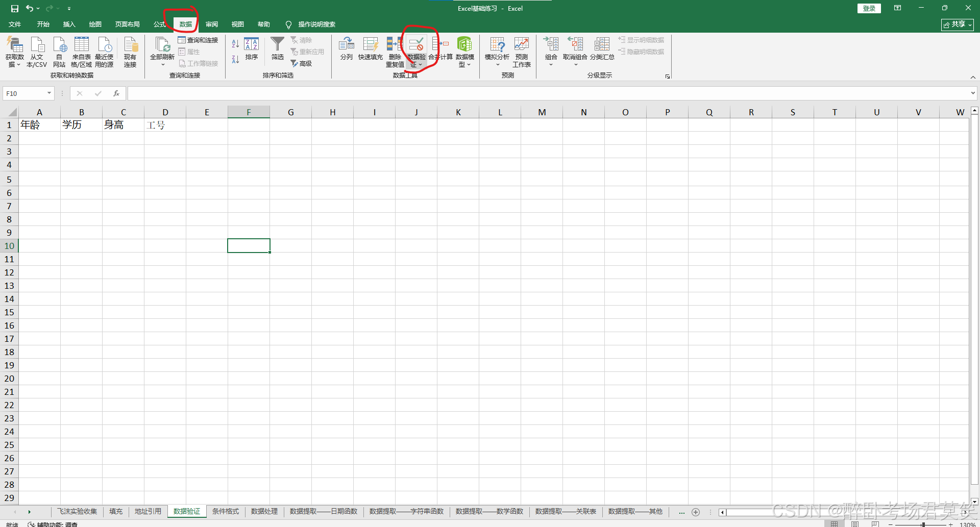Image resolution: width=980 pixels, height=527 pixels.
Task: Click the Sign in (登录) button
Action: 869,8
